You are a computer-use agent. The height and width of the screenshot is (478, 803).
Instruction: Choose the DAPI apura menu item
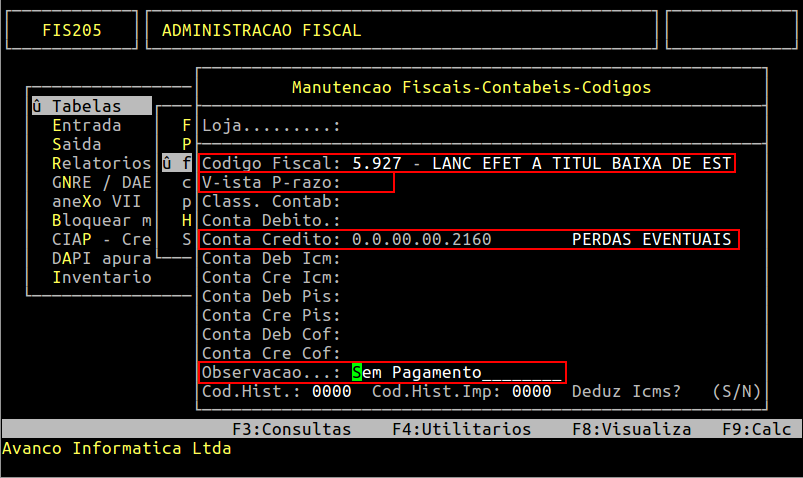tap(100, 258)
